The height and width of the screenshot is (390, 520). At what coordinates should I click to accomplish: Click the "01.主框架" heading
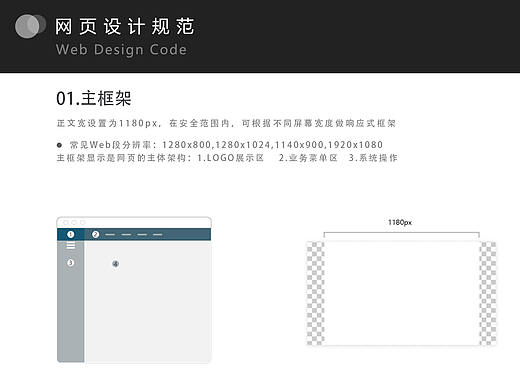94,99
